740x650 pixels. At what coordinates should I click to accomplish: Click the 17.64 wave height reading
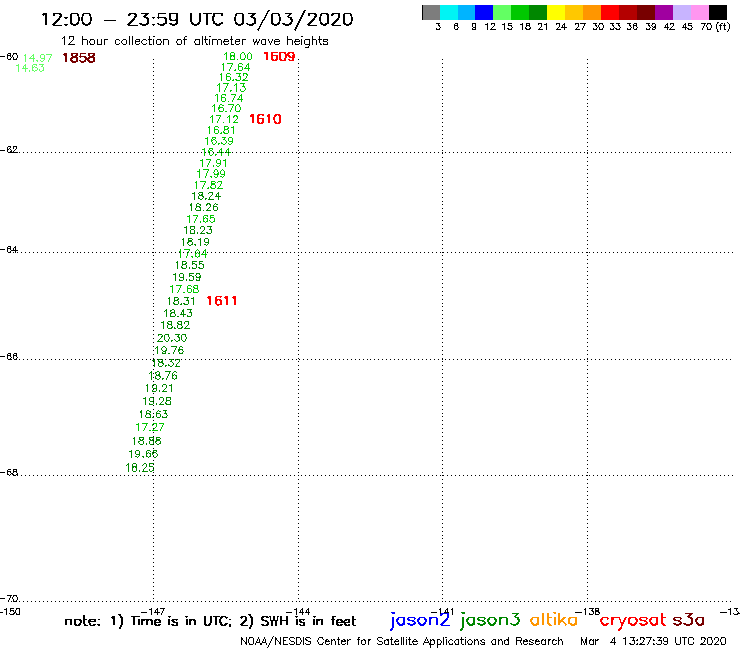[x=235, y=67]
